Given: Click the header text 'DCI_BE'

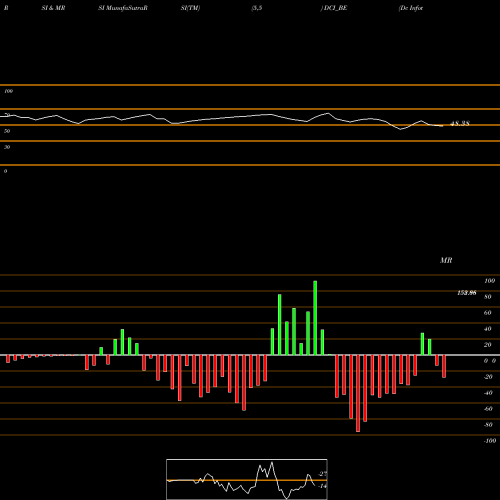Looking at the screenshot, I should coord(335,8).
